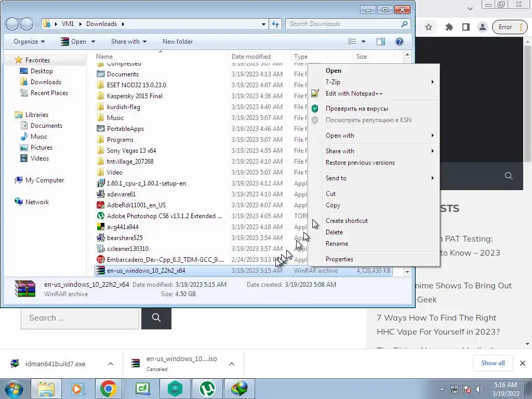Screen dimensions: 532x399
Task: Open the change view dropdown arrow
Action: click(363, 42)
